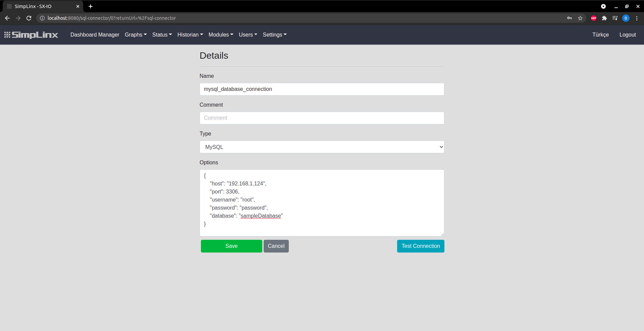The height and width of the screenshot is (331, 644).
Task: Expand the Status menu
Action: click(162, 35)
